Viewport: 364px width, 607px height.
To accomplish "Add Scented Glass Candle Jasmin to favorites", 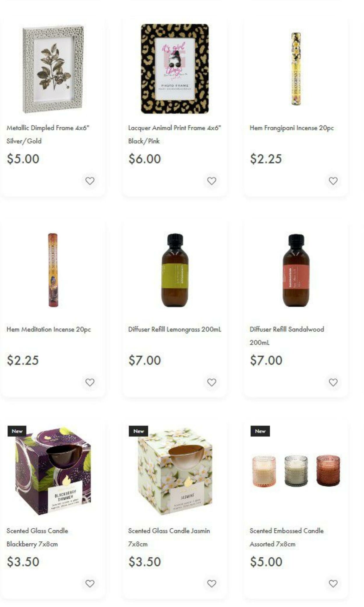I will 212,584.
